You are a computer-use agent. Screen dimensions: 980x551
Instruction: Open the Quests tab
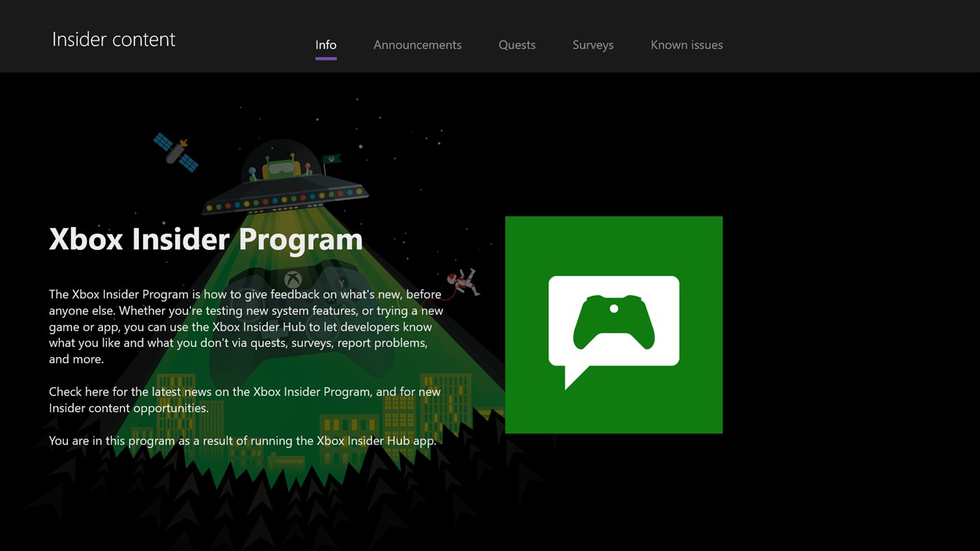516,44
